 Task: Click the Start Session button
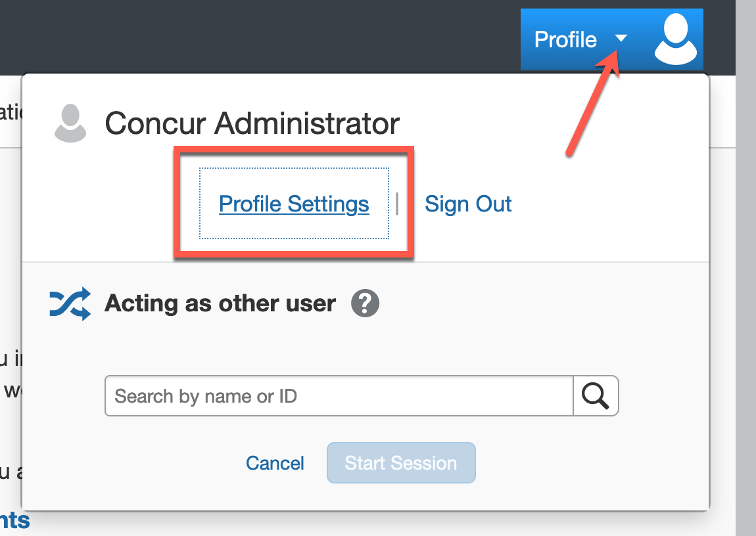400,463
